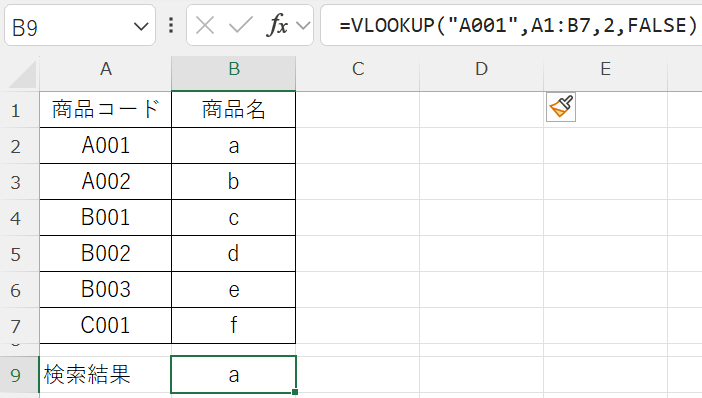
Task: Click the three-dot formula bar handle
Action: [171, 26]
